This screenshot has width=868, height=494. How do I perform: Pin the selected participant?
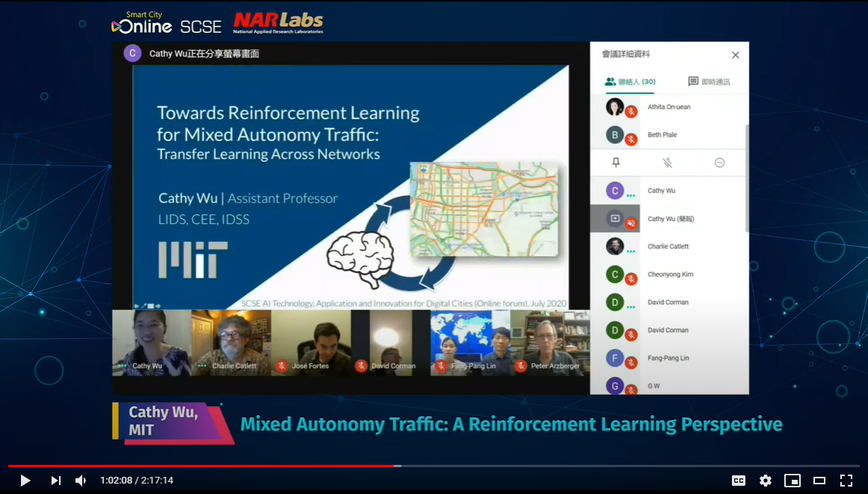click(616, 162)
